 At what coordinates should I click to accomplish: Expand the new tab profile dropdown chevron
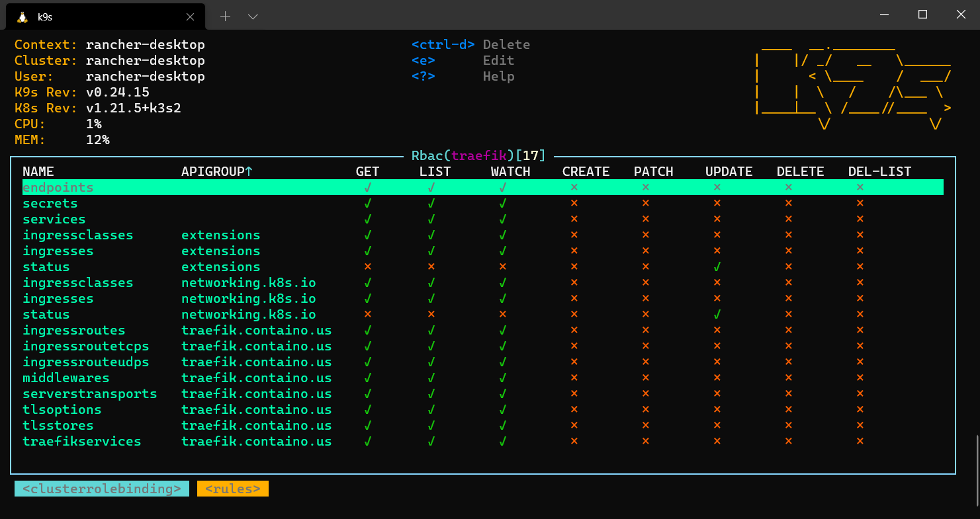point(253,16)
